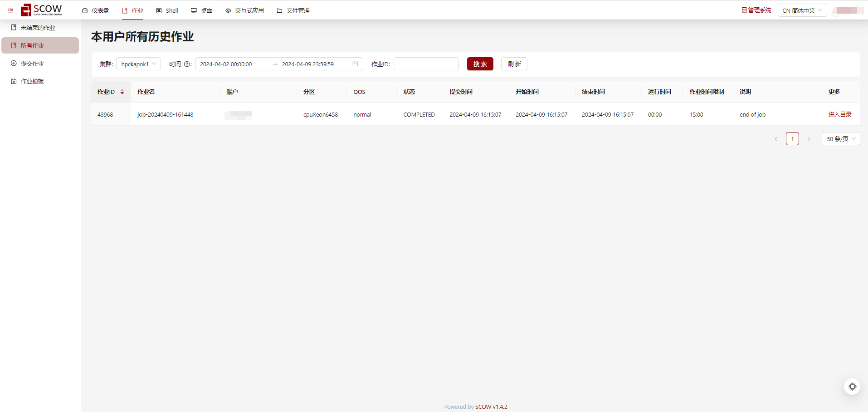Screen dimensions: 868x412
Task: Open the Shell menu
Action: point(167,10)
